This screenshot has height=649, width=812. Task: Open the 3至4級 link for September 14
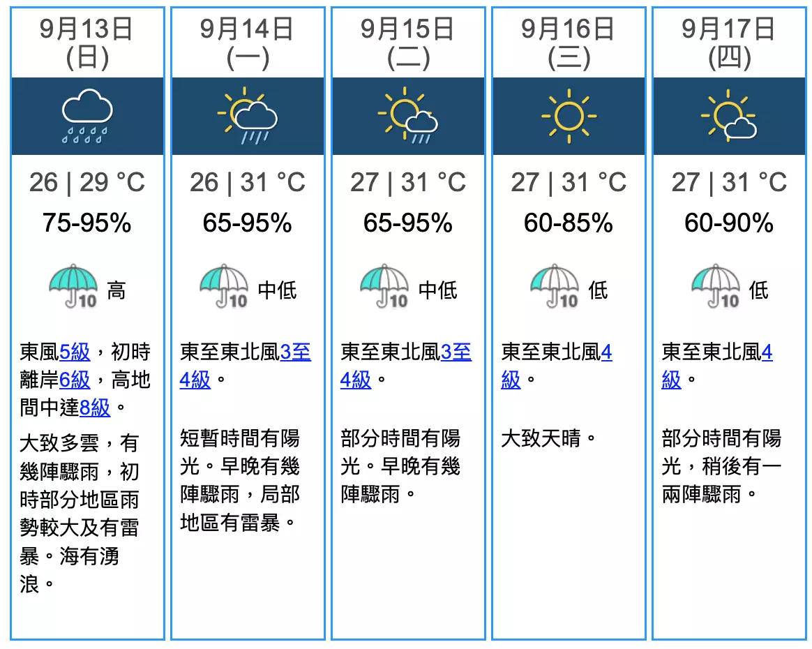tap(295, 352)
